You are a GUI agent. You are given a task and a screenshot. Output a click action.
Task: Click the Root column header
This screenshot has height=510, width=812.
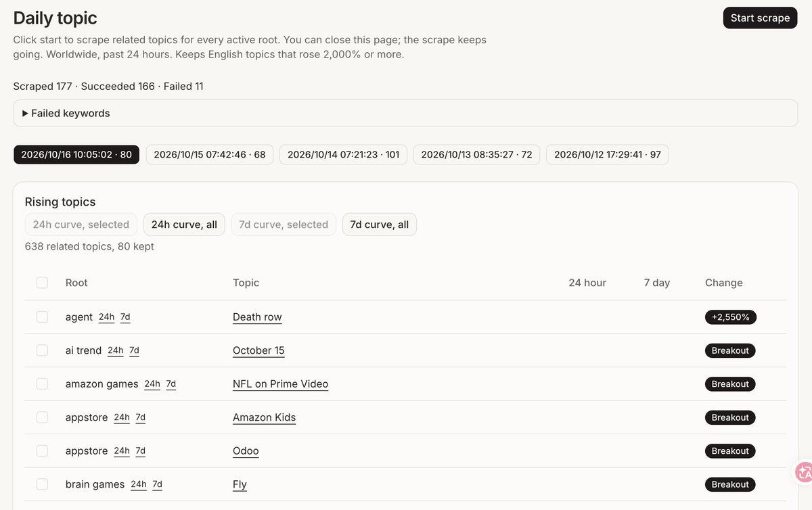click(76, 283)
